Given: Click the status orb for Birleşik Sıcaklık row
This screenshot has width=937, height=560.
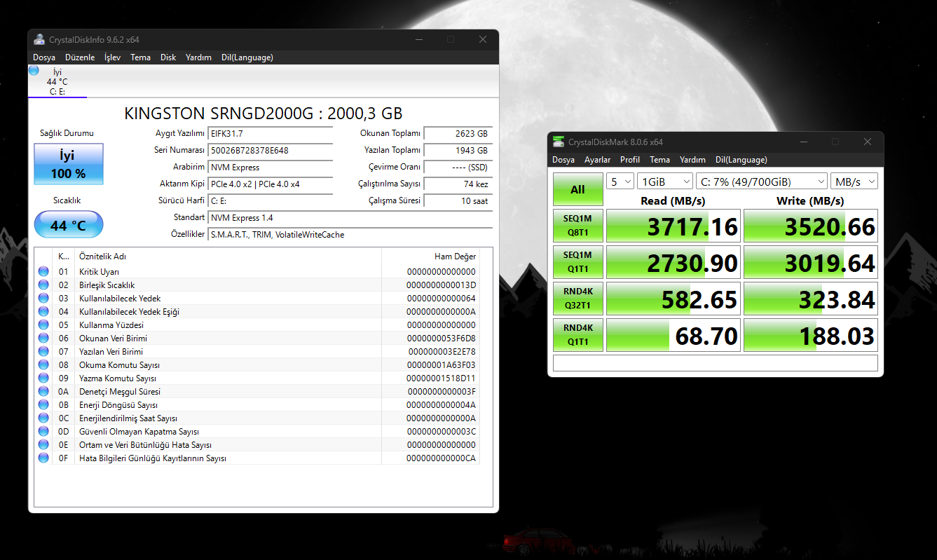Looking at the screenshot, I should click(x=43, y=285).
